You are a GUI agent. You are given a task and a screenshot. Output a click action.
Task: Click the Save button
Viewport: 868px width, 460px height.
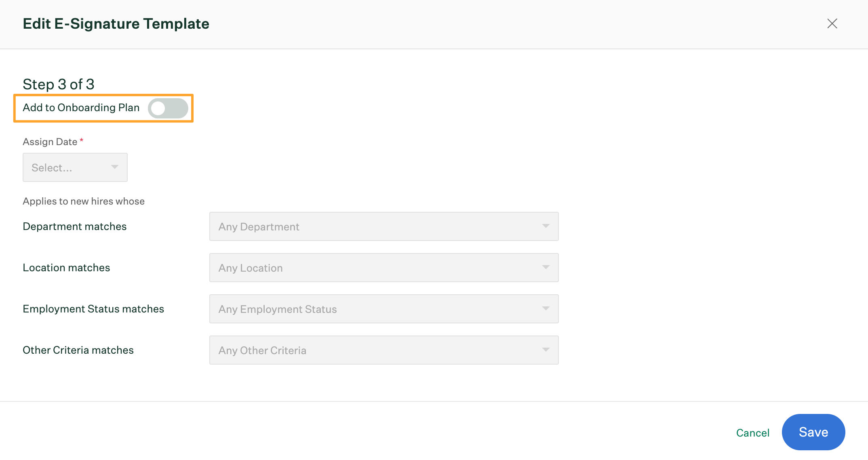point(813,433)
